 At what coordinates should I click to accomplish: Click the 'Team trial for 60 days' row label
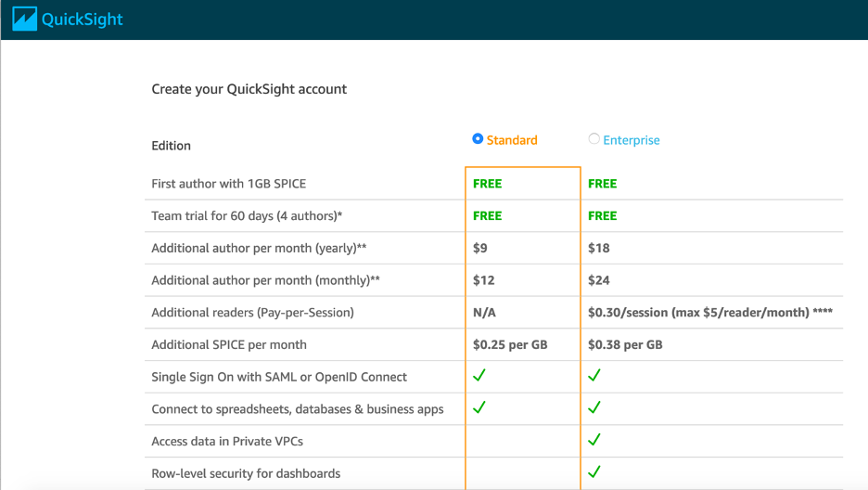[247, 216]
